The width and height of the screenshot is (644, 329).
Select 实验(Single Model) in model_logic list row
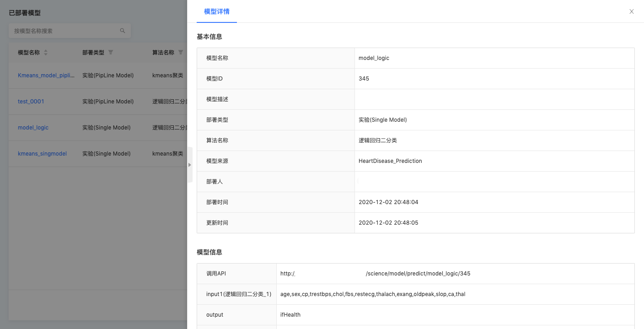tap(107, 127)
